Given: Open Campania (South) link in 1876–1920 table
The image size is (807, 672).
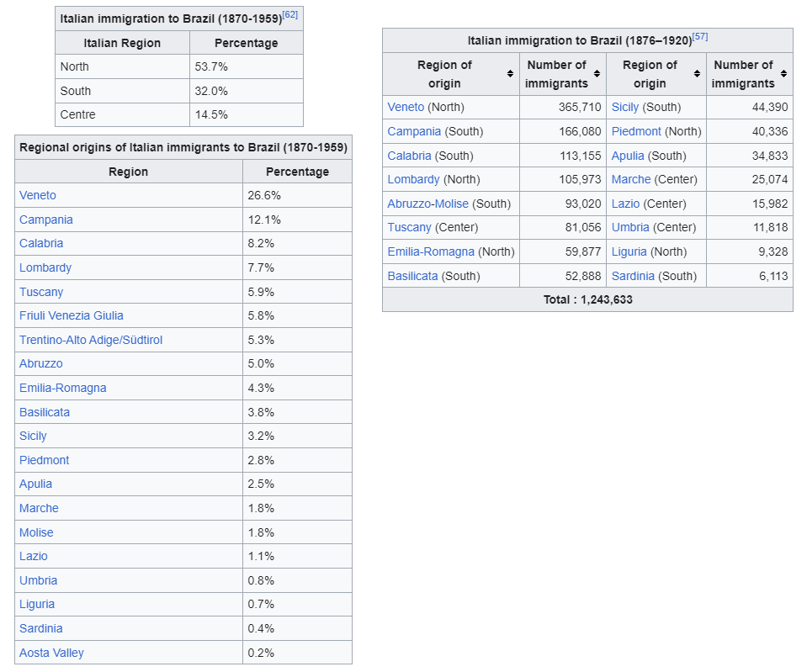Looking at the screenshot, I should 414,131.
